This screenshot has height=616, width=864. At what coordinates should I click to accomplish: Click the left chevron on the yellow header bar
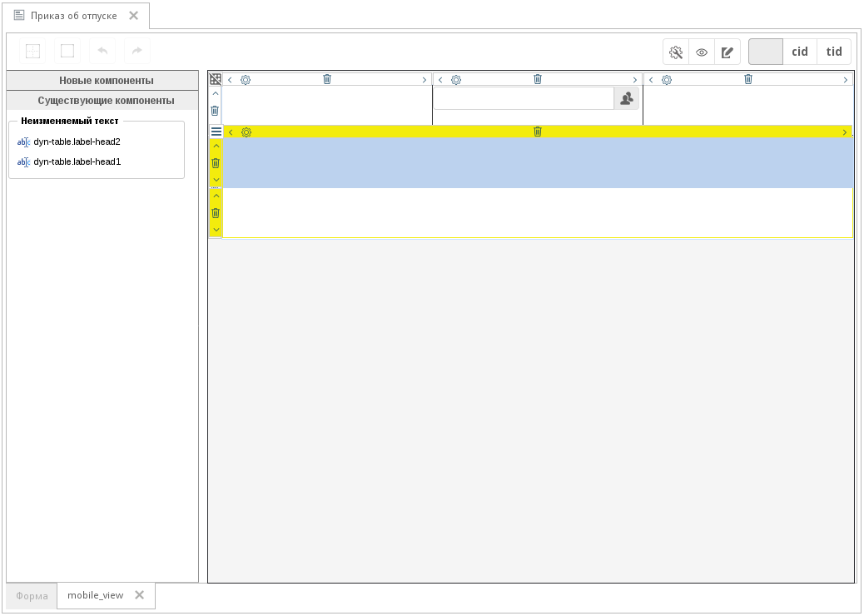tap(231, 132)
